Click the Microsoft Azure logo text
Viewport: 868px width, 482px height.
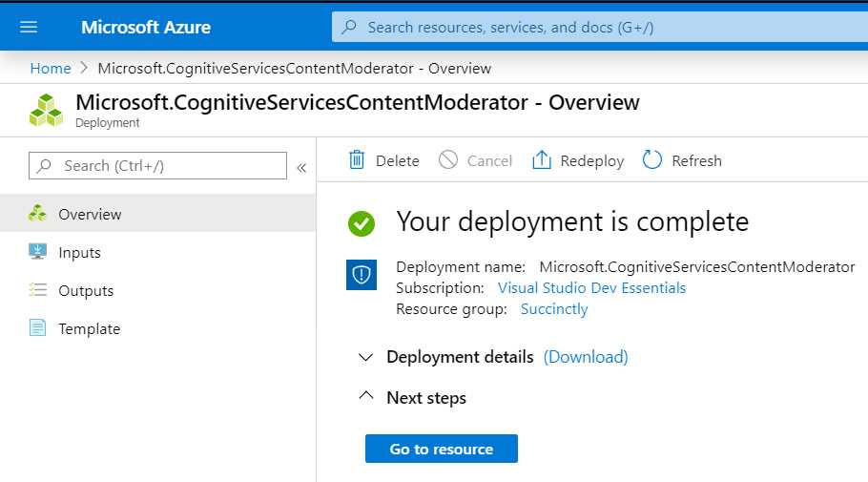pyautogui.click(x=146, y=27)
